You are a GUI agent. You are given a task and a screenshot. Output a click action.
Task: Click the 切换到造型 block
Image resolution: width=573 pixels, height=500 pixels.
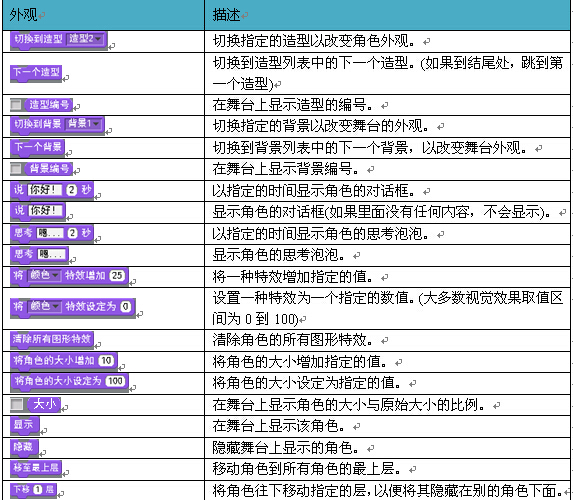pos(58,39)
